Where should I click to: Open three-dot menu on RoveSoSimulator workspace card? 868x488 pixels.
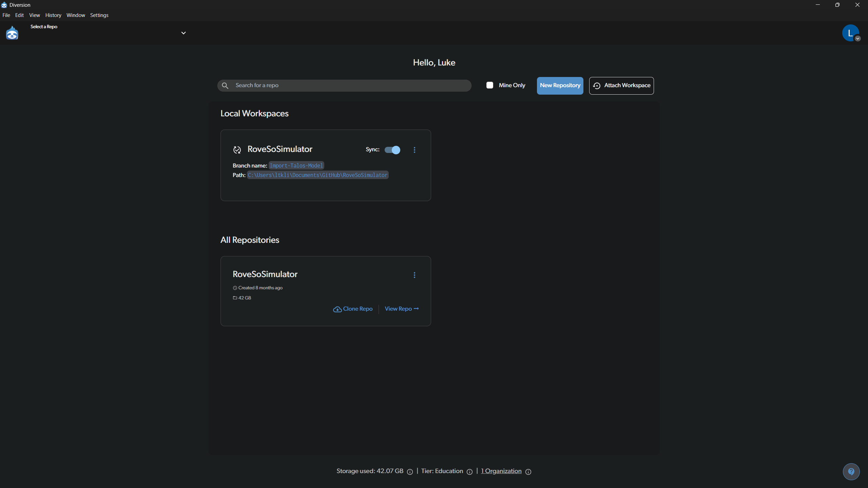click(x=414, y=150)
